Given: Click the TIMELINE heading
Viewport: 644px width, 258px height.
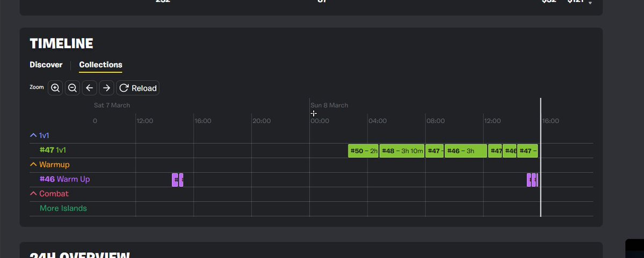Looking at the screenshot, I should coord(62,43).
